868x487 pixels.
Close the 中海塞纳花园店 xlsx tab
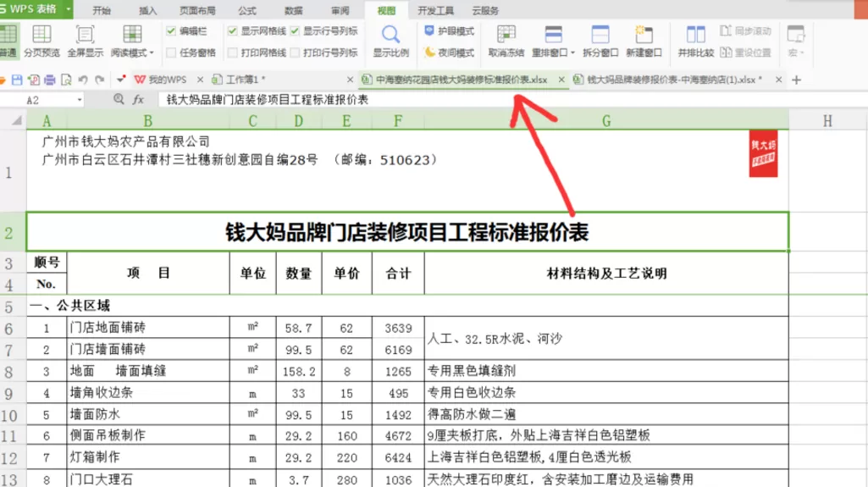(561, 80)
